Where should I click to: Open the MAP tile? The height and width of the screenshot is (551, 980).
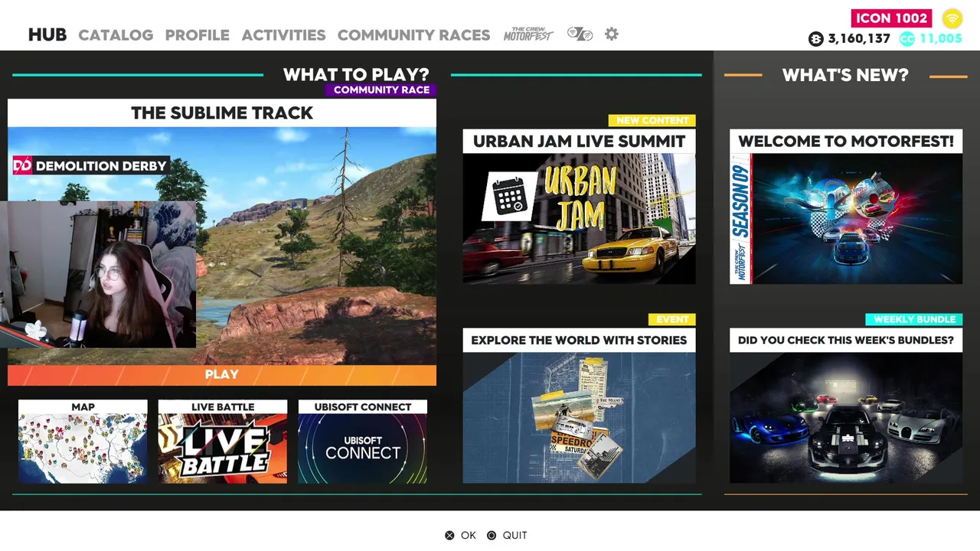click(x=83, y=442)
